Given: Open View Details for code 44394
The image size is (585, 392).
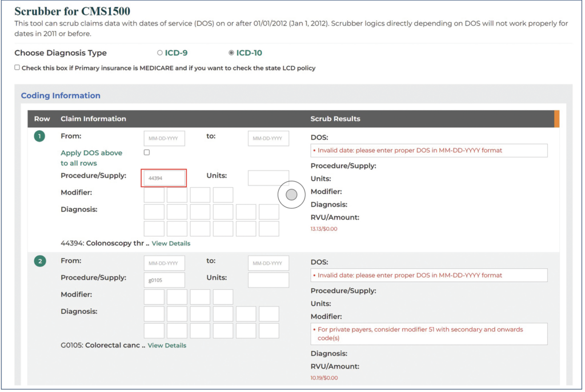Looking at the screenshot, I should [170, 243].
